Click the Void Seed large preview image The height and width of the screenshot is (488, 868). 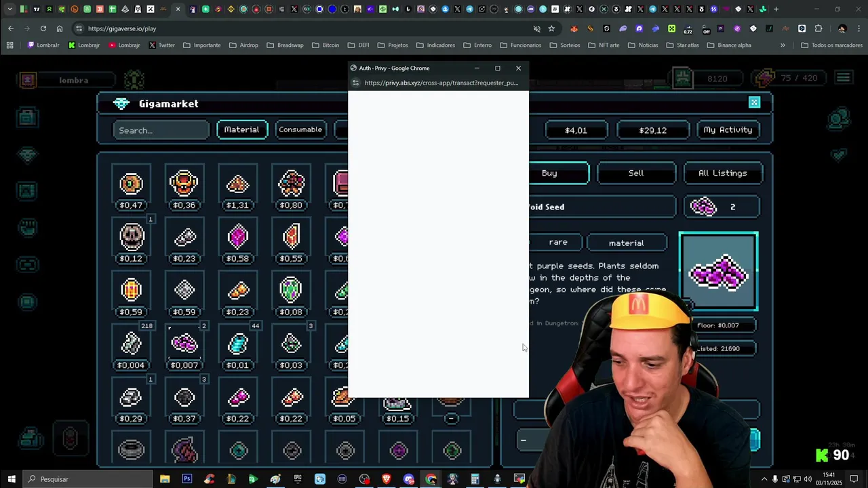tap(718, 272)
